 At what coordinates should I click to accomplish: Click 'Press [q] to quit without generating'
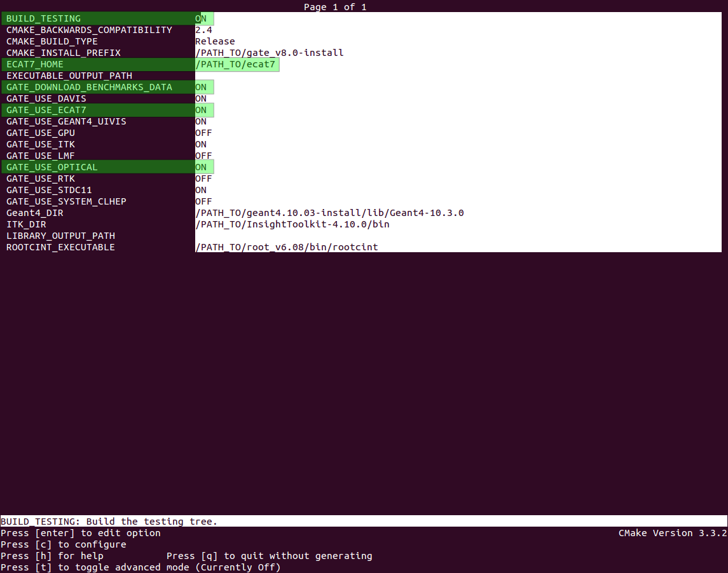click(x=270, y=556)
